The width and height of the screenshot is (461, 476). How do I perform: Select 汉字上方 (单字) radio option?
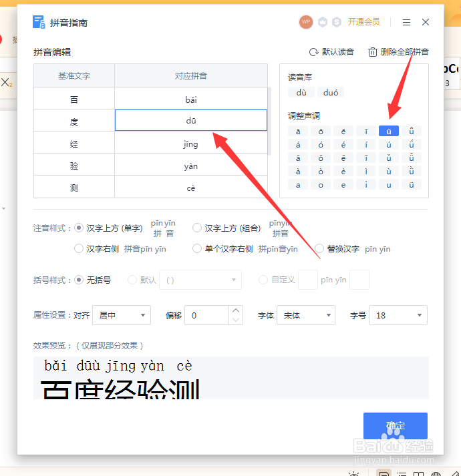click(79, 228)
